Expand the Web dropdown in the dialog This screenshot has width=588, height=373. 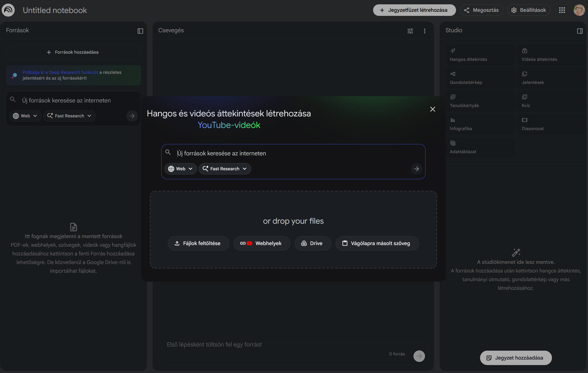pyautogui.click(x=181, y=169)
